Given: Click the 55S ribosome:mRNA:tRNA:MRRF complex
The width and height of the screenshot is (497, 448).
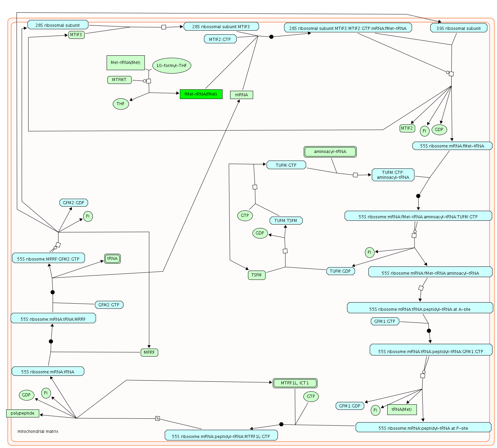Looking at the screenshot, I should click(53, 319).
